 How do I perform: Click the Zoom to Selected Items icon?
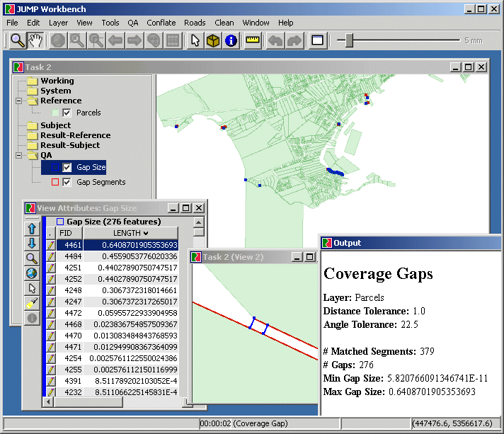(x=96, y=40)
